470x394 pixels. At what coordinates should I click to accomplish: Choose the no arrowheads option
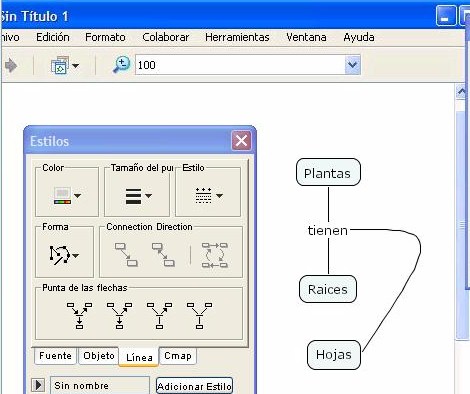pyautogui.click(x=199, y=316)
